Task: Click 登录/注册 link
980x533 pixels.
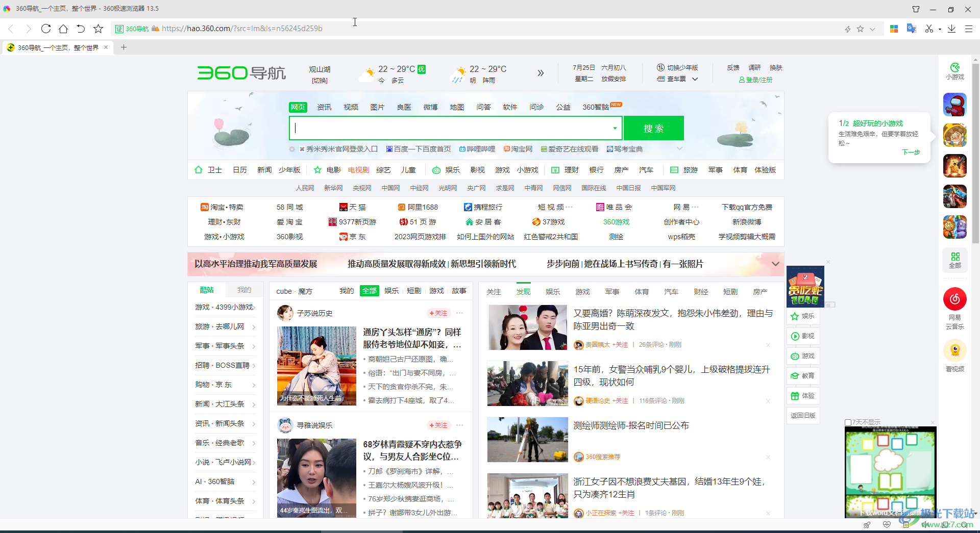Action: 755,80
